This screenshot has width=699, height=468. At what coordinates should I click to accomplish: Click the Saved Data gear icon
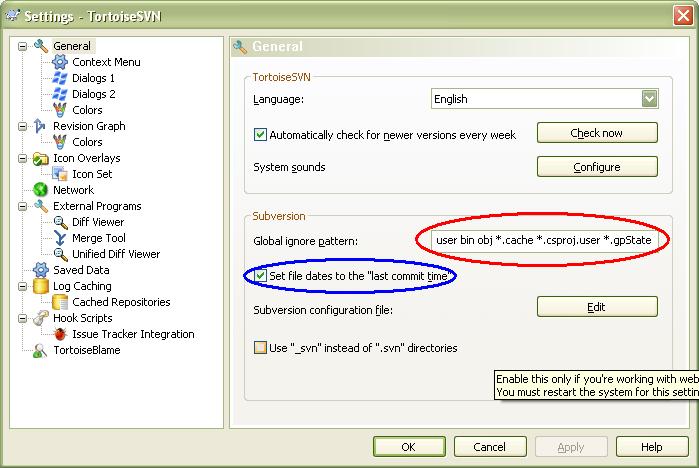point(41,270)
